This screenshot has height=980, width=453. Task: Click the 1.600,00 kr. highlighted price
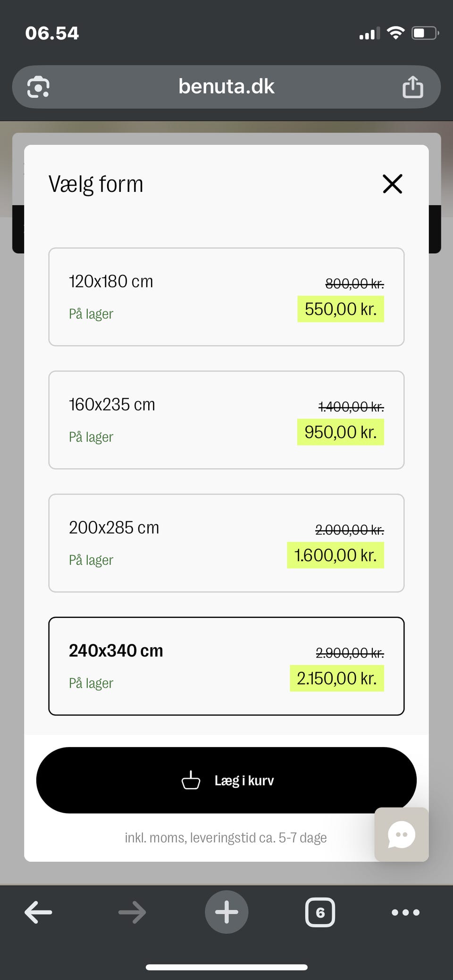click(336, 555)
